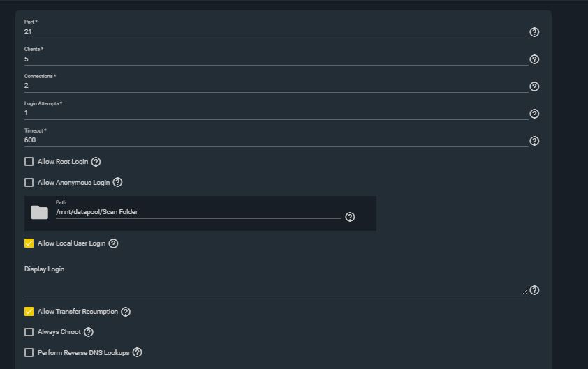Enable Allow Root Login checkbox
This screenshot has height=369, width=588.
click(29, 161)
